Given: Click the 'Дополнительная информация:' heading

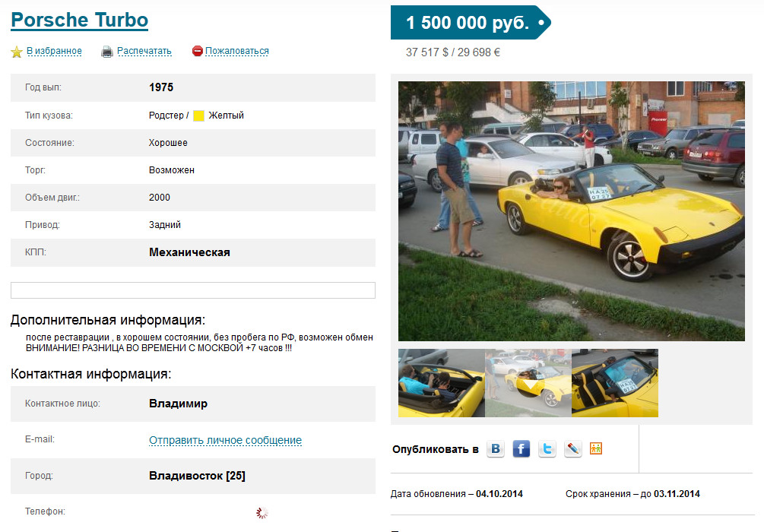Looking at the screenshot, I should [x=108, y=320].
